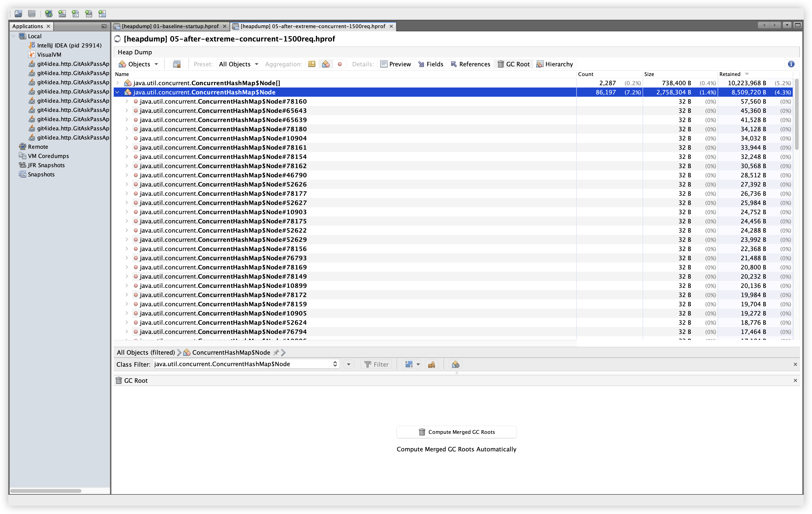This screenshot has height=514, width=812.
Task: Collapse the Local applications node
Action: (14, 36)
